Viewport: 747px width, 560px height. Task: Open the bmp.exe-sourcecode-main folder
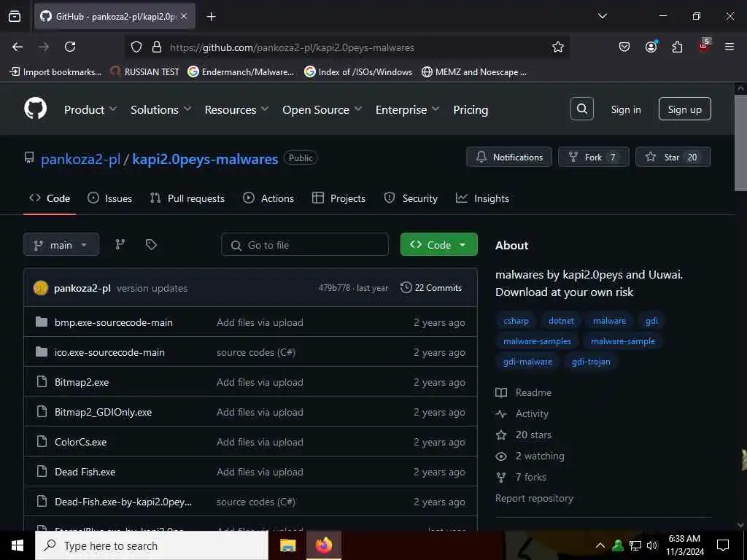click(113, 322)
